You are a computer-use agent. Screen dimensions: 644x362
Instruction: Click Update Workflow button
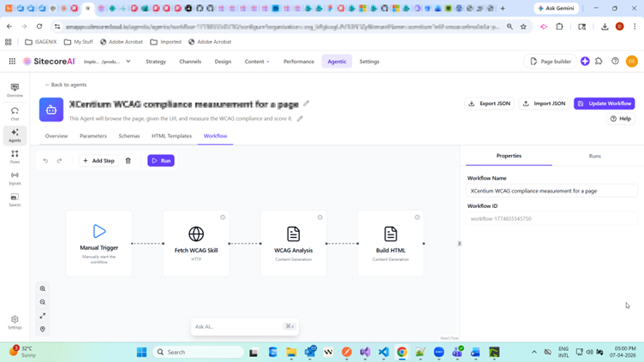(604, 104)
